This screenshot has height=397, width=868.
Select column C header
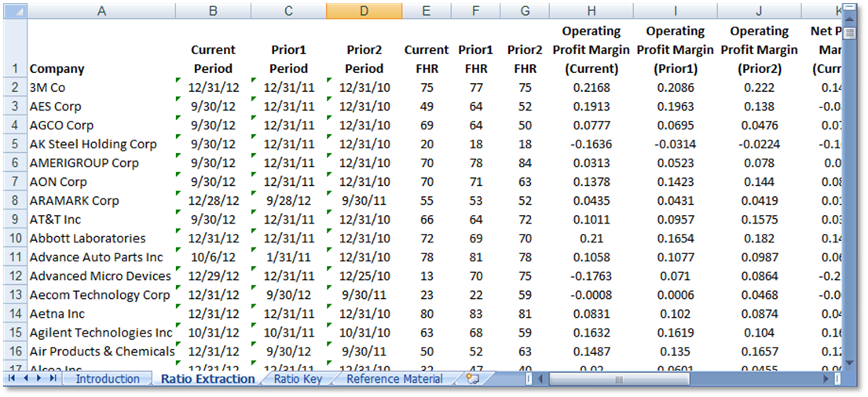[x=288, y=10]
